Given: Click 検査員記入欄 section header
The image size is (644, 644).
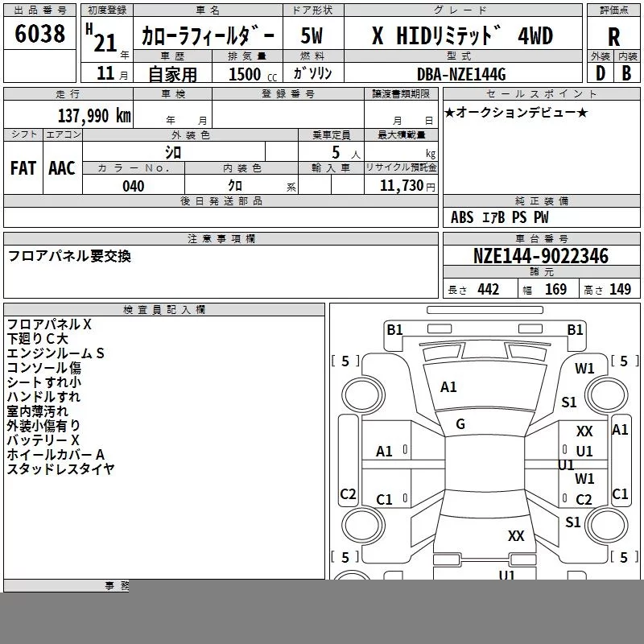Looking at the screenshot, I should pos(164,310).
